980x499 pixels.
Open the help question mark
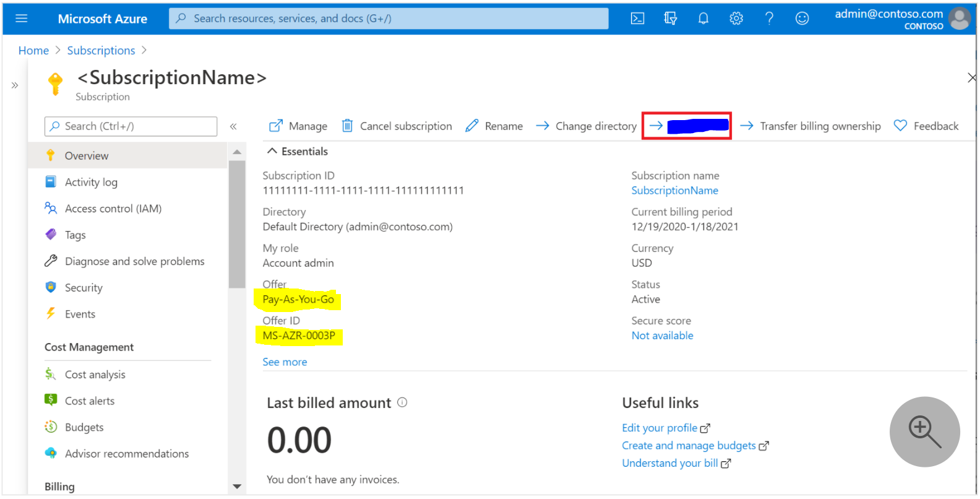click(769, 19)
